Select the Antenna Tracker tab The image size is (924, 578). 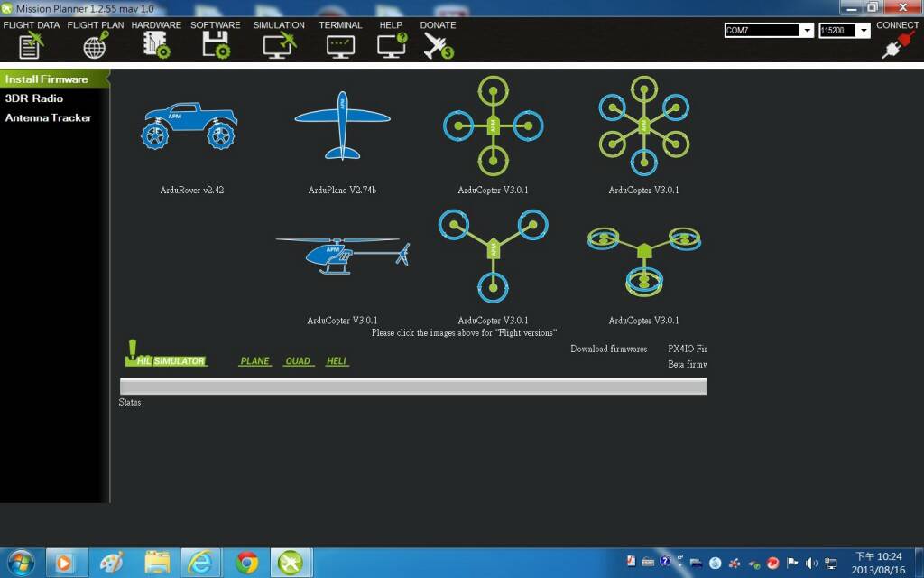tap(49, 118)
